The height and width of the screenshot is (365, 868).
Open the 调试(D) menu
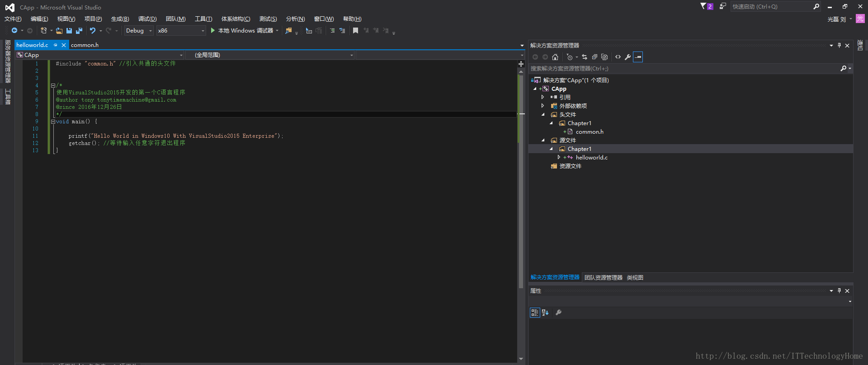coord(147,19)
